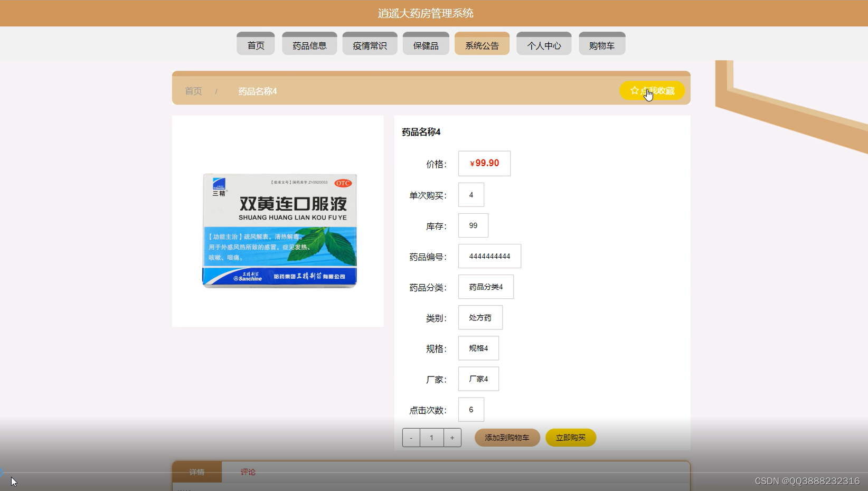Image resolution: width=868 pixels, height=491 pixels.
Task: Click the 立即购买 button
Action: coord(571,438)
